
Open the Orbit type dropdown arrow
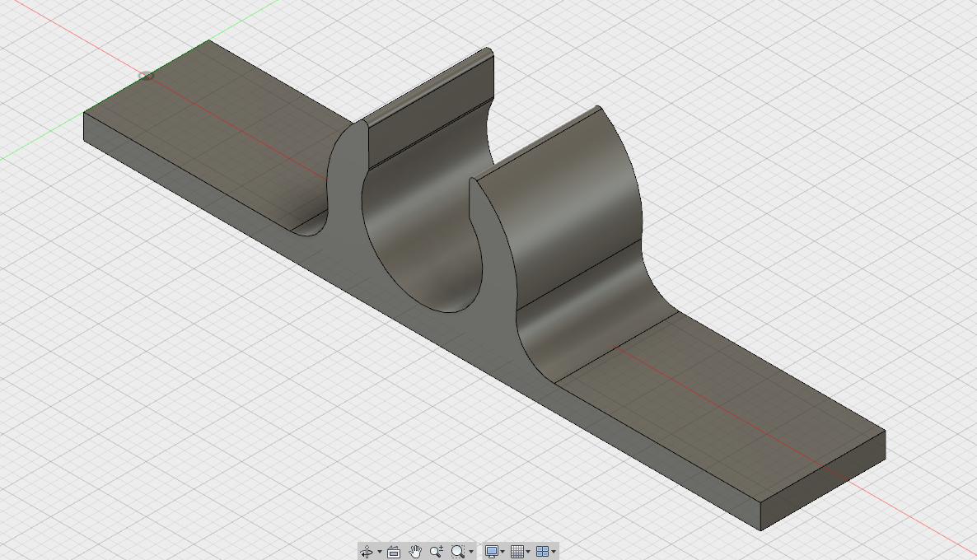click(380, 551)
